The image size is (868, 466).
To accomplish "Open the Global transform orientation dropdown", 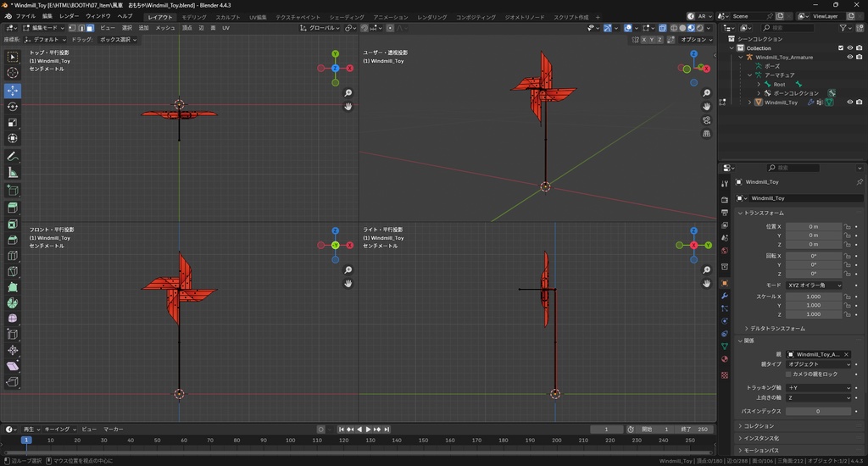I will pos(320,28).
